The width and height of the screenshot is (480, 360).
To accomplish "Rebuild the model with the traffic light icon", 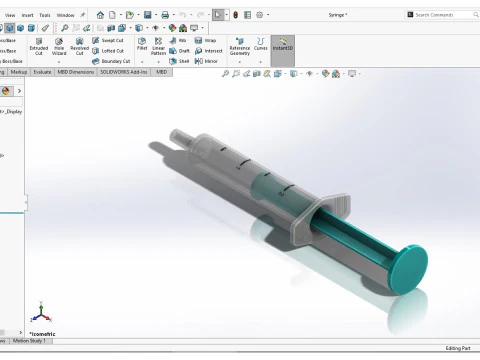I will tap(236, 15).
